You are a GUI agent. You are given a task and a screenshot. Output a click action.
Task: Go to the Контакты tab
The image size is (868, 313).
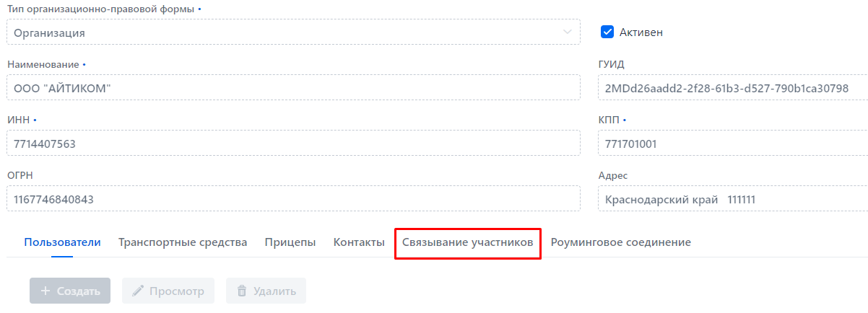tap(359, 242)
